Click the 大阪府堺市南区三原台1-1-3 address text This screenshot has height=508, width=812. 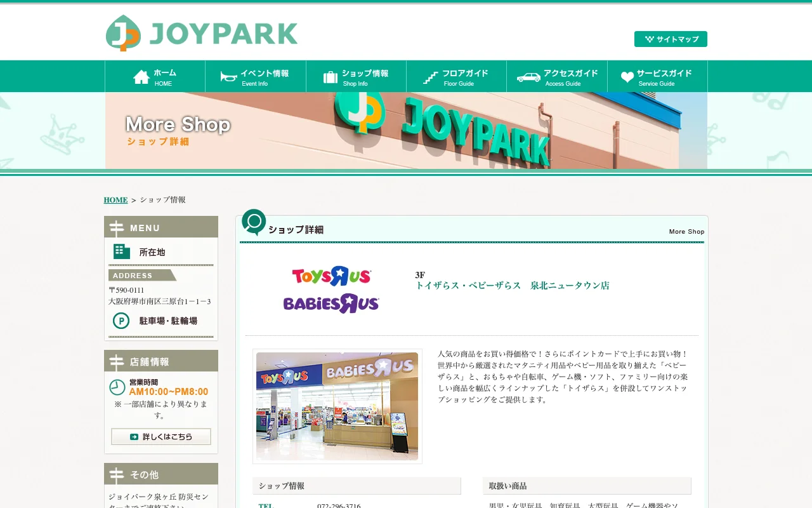click(159, 302)
